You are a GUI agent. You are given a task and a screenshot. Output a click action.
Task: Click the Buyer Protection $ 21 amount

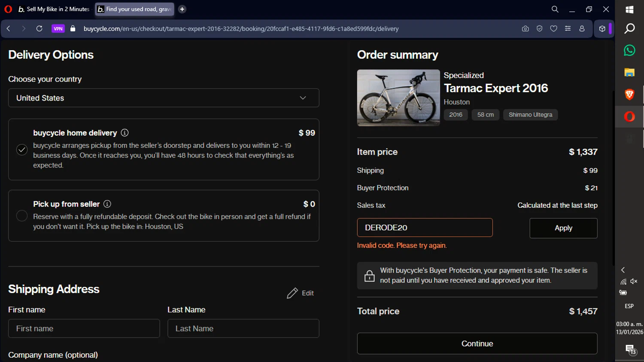point(591,188)
